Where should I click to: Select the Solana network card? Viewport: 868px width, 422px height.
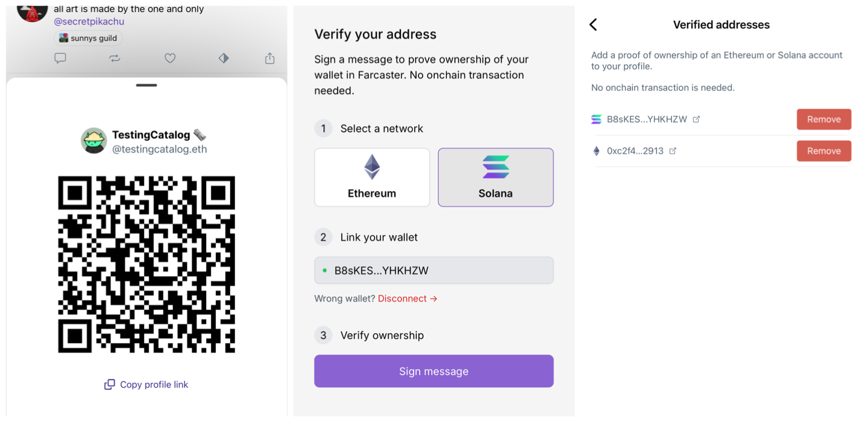tap(495, 177)
